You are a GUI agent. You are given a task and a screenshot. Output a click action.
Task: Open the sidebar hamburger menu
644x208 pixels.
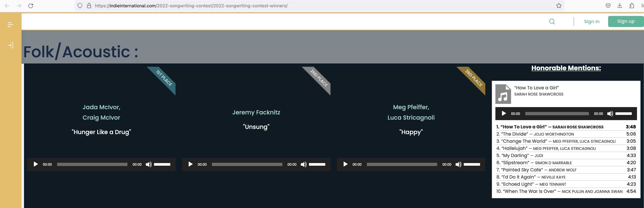[10, 25]
